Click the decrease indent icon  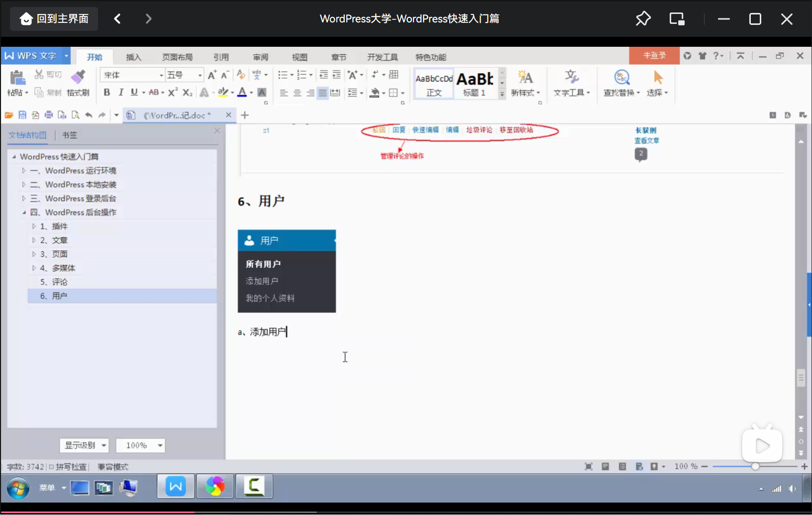(323, 75)
